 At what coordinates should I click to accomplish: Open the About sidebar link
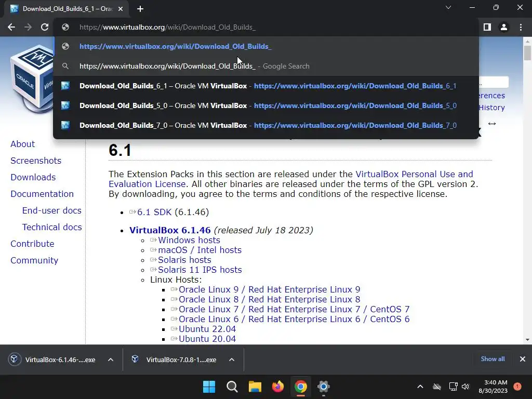point(22,144)
